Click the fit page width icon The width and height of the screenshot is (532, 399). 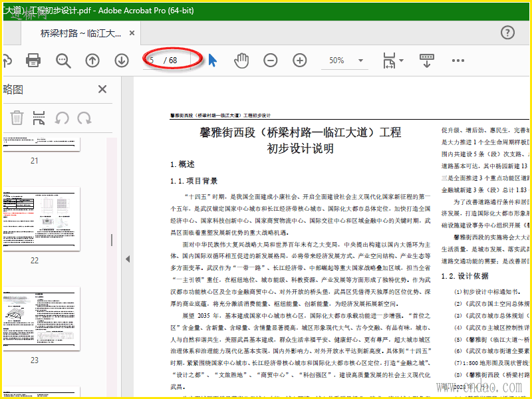click(x=389, y=61)
